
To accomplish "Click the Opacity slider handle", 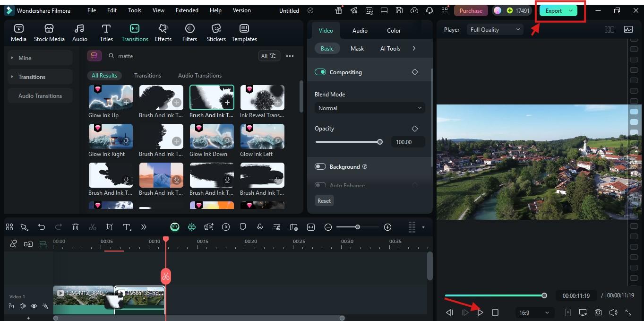I will point(380,142).
